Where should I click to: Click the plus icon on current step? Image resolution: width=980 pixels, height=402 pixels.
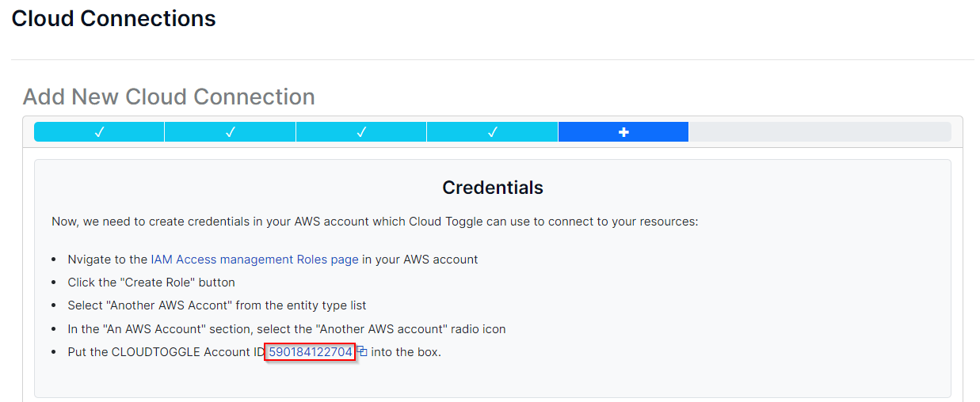pos(623,132)
